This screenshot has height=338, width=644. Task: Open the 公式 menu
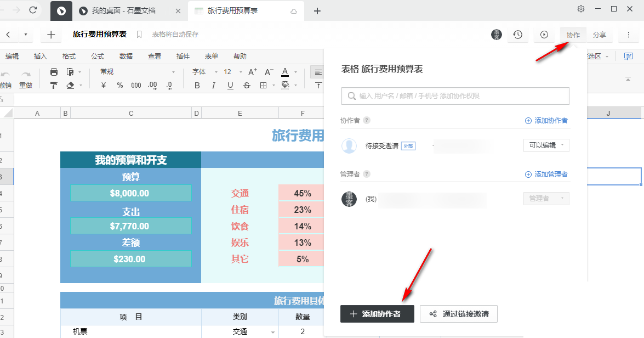pyautogui.click(x=98, y=57)
